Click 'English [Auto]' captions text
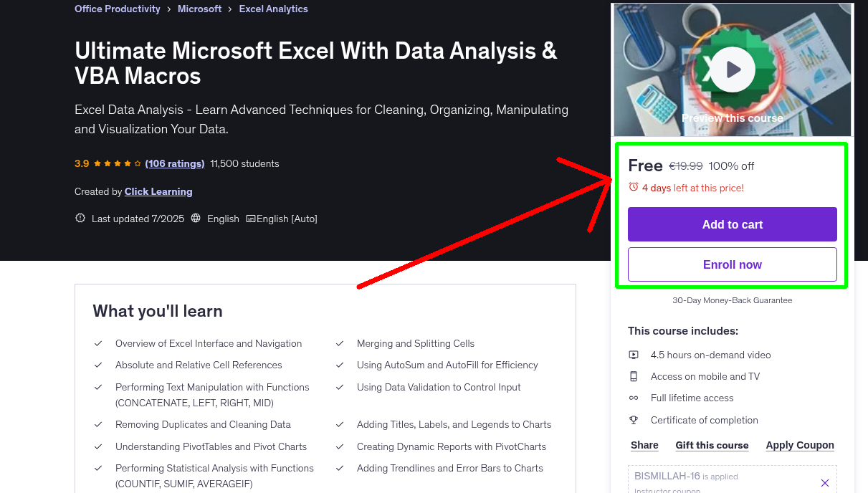 tap(287, 219)
